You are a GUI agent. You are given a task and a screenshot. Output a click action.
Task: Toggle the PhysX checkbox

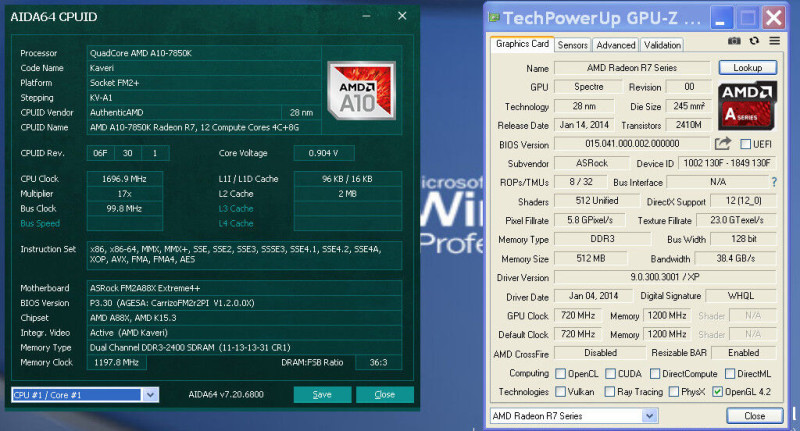673,392
